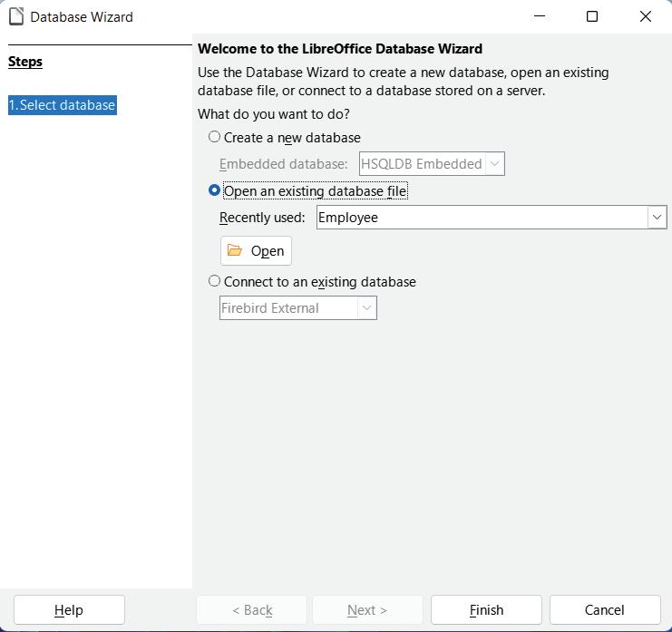Image resolution: width=672 pixels, height=632 pixels.
Task: Select the Select database step
Action: [63, 105]
